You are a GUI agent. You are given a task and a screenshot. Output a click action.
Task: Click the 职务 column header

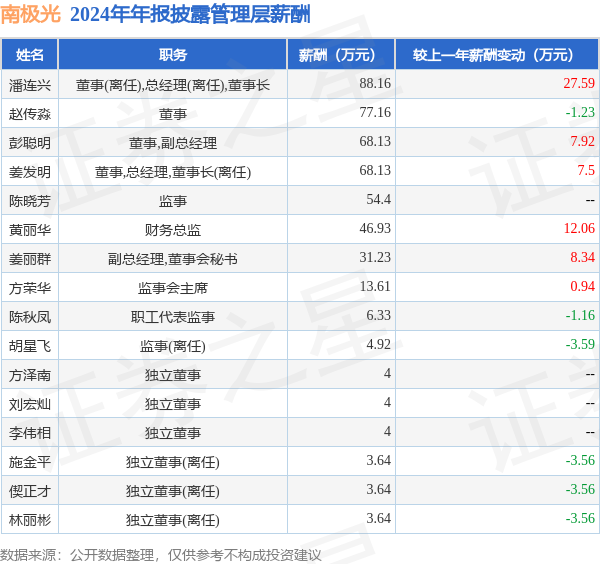173,55
